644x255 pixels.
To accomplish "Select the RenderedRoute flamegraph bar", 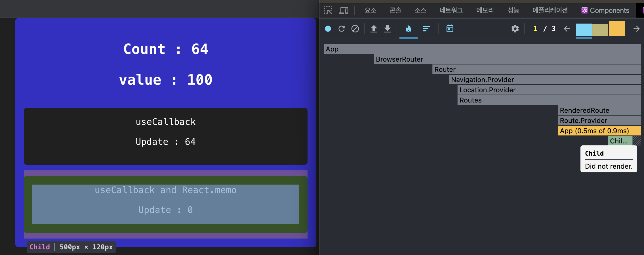I will [599, 110].
